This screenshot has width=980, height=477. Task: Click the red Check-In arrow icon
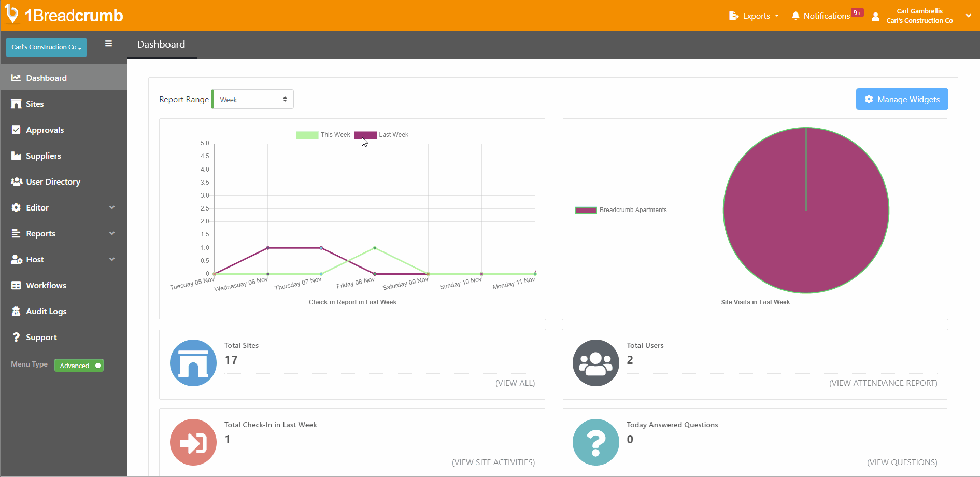pyautogui.click(x=193, y=442)
